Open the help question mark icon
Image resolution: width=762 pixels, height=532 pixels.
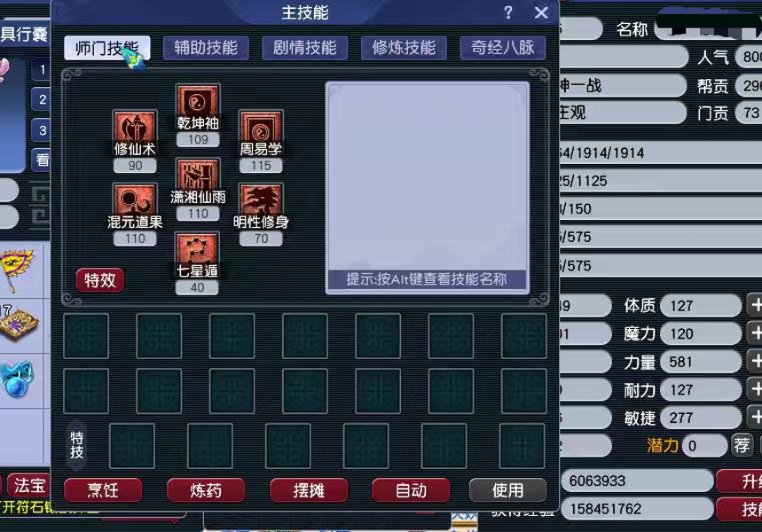pos(507,12)
